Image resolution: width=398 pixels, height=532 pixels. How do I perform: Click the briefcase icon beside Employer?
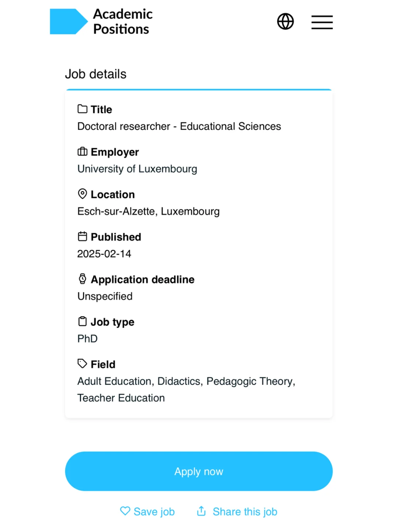pyautogui.click(x=83, y=152)
